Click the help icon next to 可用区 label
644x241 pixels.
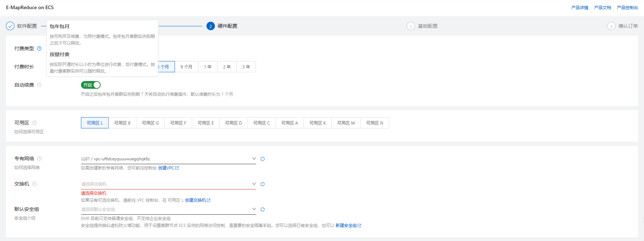tap(34, 123)
